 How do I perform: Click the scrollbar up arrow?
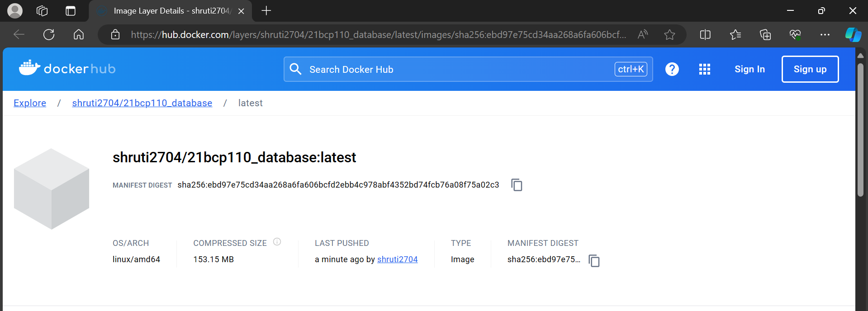coord(860,55)
